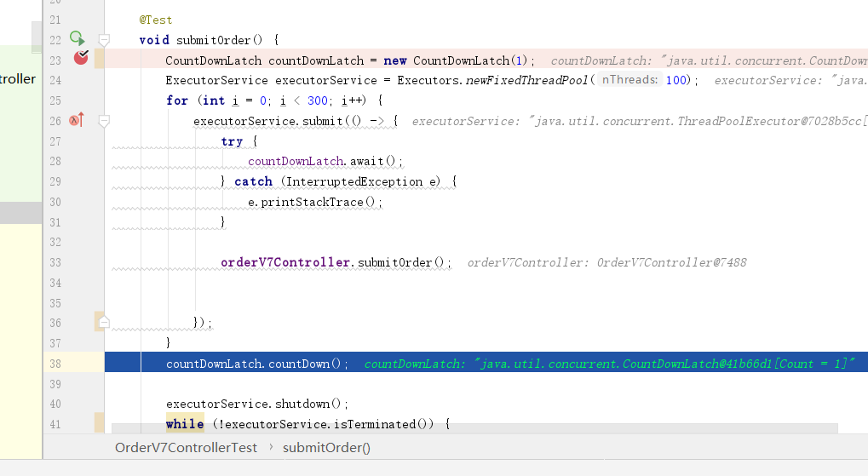Select OrderV7ControllerTest in the breadcrumb bar

pyautogui.click(x=186, y=447)
